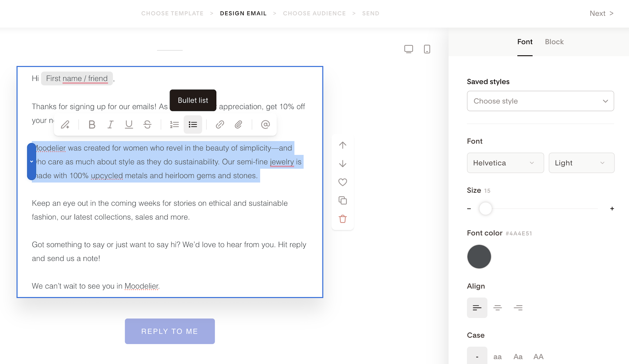The width and height of the screenshot is (629, 364).
Task: Switch to mobile preview
Action: pyautogui.click(x=427, y=49)
